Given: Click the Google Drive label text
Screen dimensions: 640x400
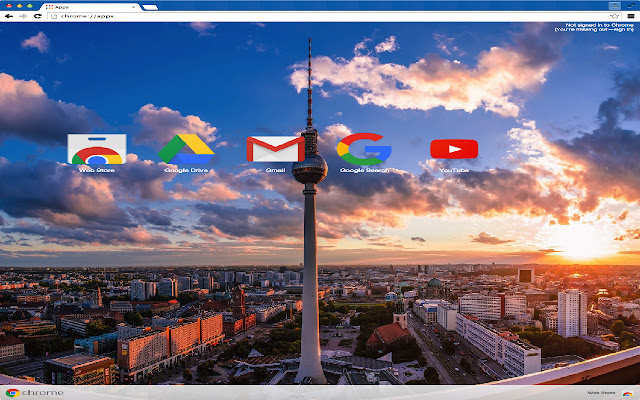Looking at the screenshot, I should point(186,170).
